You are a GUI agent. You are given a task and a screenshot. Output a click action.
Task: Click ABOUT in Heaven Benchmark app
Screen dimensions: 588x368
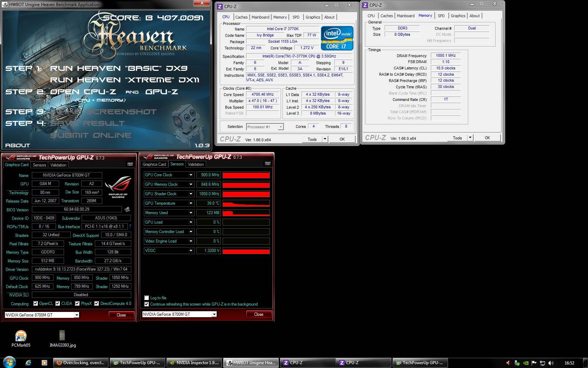pos(17,145)
